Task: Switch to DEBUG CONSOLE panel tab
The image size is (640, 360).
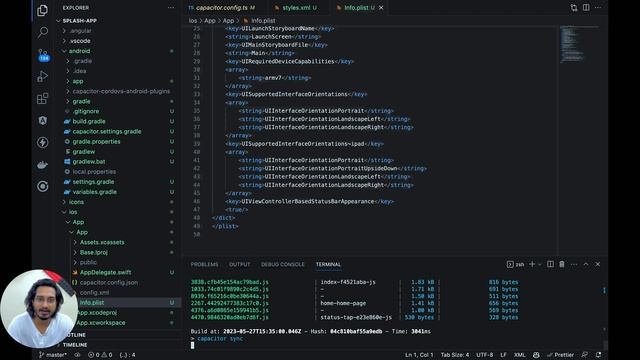Action: [x=282, y=264]
